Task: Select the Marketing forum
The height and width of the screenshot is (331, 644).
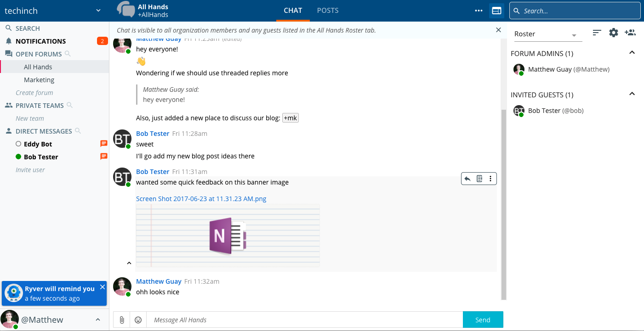Action: pyautogui.click(x=39, y=80)
